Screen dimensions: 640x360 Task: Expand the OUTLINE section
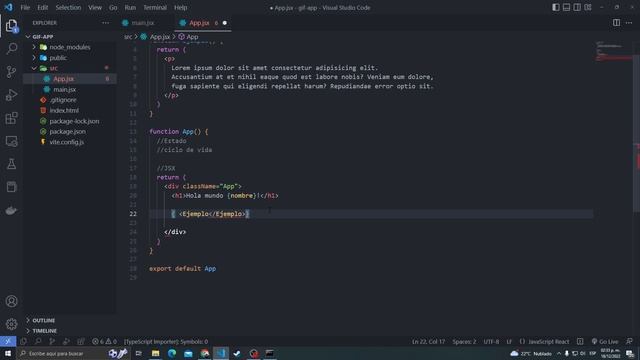[x=69, y=320]
